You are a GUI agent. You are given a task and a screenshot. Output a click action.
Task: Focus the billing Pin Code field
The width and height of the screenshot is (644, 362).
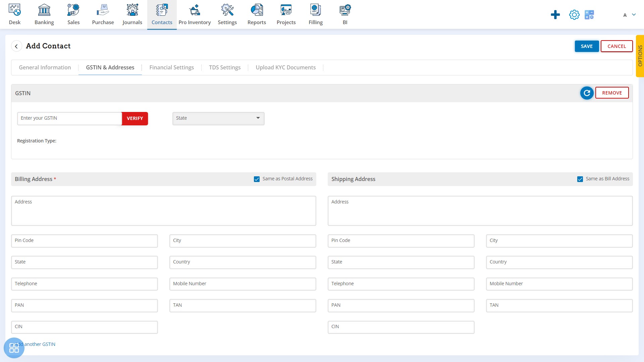pos(85,241)
